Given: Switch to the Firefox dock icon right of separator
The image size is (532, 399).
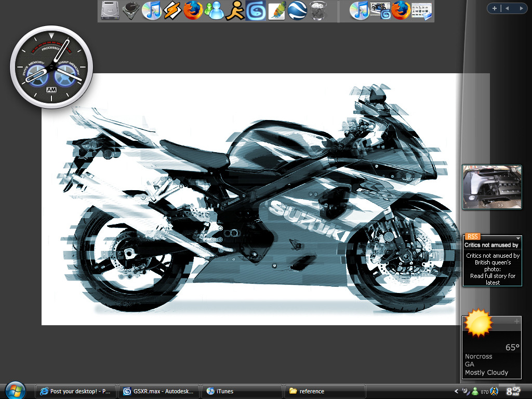Looking at the screenshot, I should pyautogui.click(x=401, y=10).
